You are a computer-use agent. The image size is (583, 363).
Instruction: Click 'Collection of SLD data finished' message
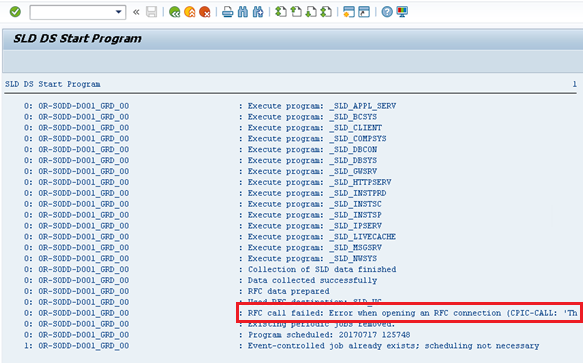tap(322, 269)
